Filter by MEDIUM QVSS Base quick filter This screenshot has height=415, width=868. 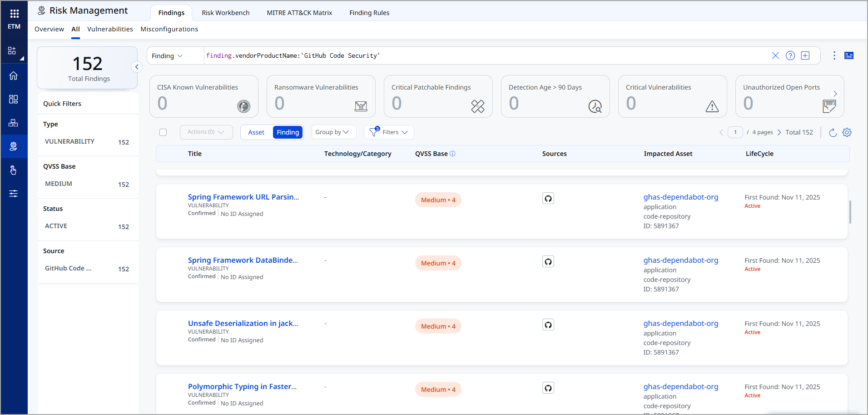(x=59, y=184)
